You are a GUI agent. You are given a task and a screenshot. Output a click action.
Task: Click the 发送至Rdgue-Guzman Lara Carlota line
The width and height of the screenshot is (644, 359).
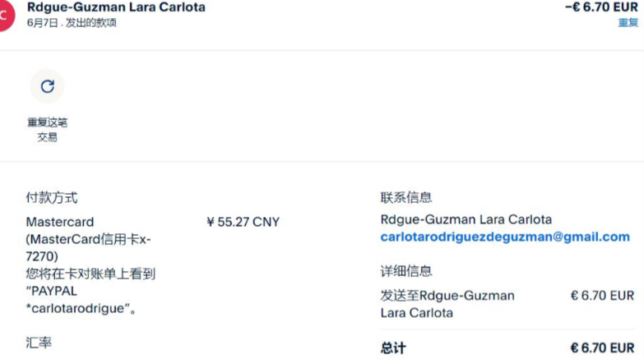[x=447, y=304]
